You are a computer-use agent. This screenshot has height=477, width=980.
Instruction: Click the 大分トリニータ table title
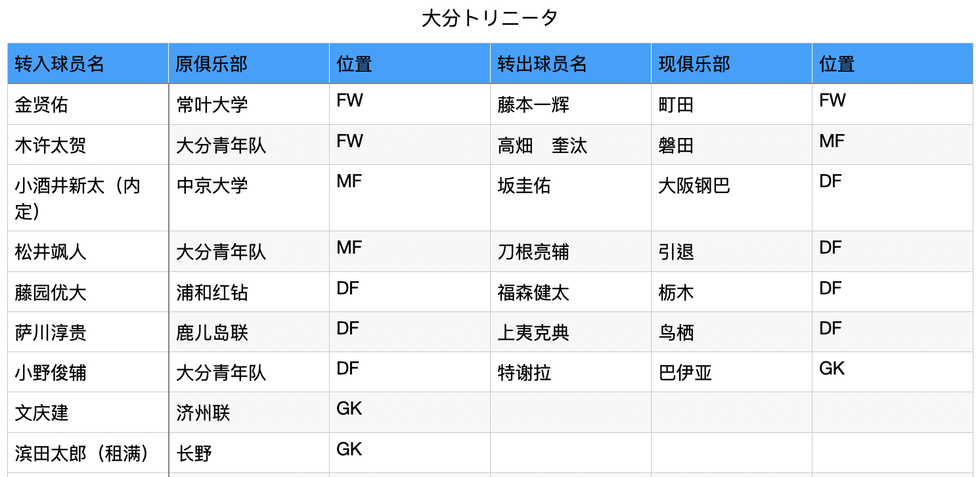coord(490,18)
